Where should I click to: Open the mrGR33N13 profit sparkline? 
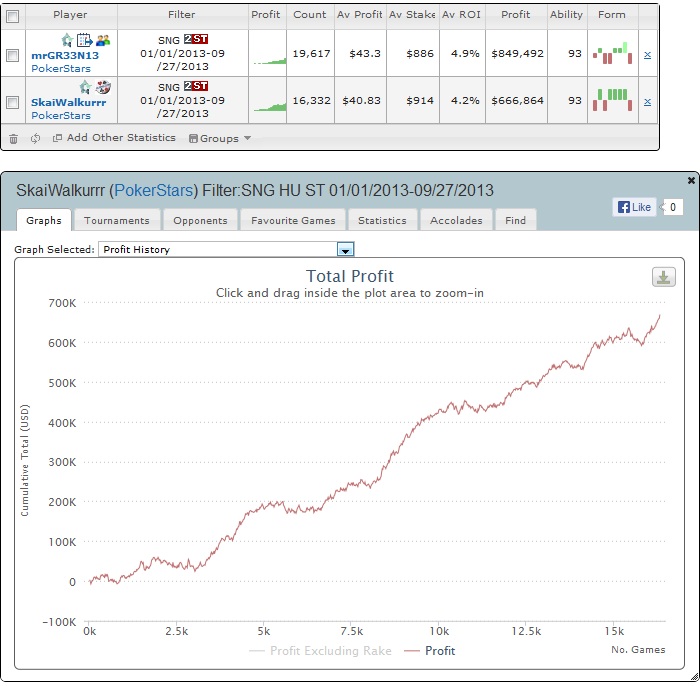click(x=270, y=61)
